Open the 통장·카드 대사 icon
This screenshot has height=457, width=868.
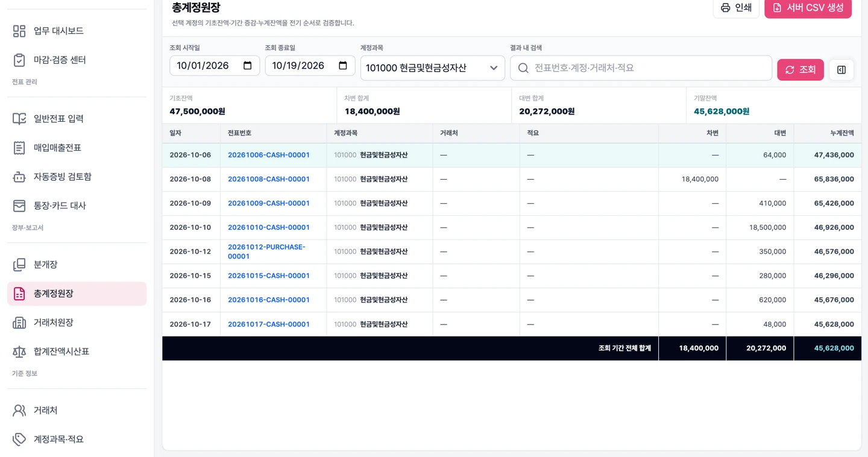[19, 206]
